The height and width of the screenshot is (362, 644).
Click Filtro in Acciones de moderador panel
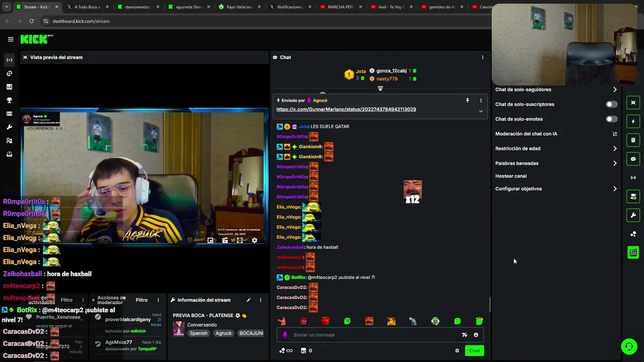pos(141,300)
